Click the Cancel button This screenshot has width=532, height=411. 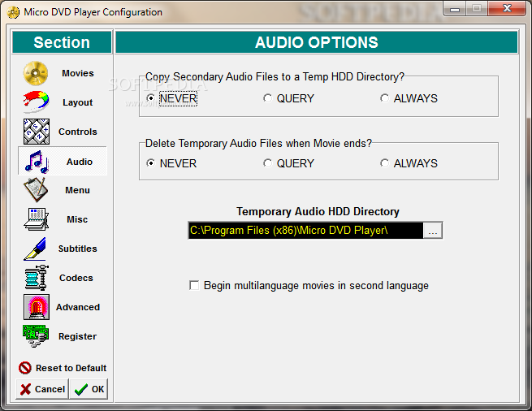point(42,389)
